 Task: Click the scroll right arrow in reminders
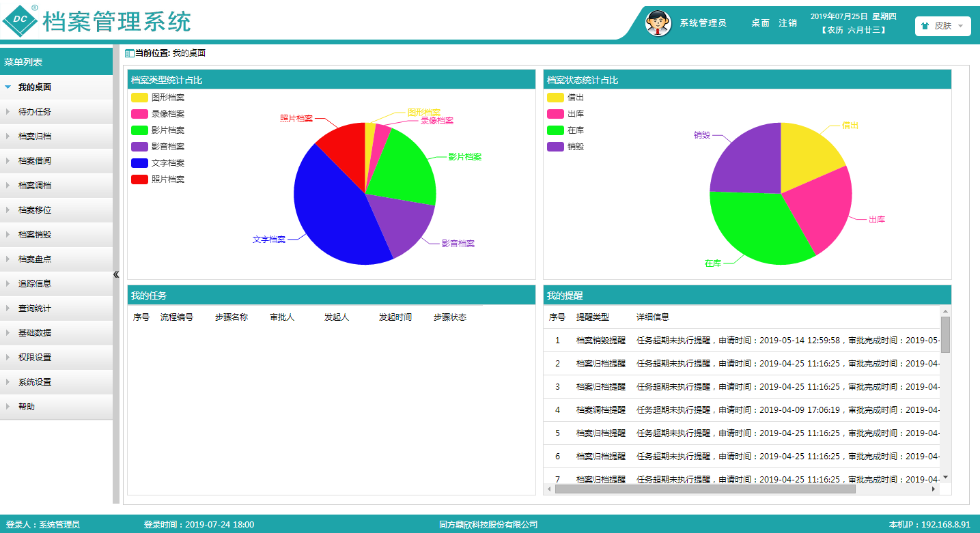pos(934,489)
